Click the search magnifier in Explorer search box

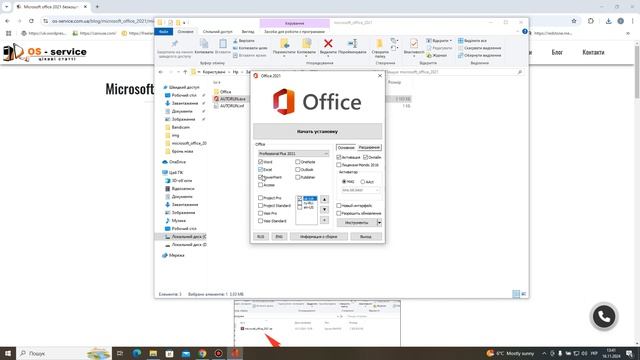(x=520, y=72)
